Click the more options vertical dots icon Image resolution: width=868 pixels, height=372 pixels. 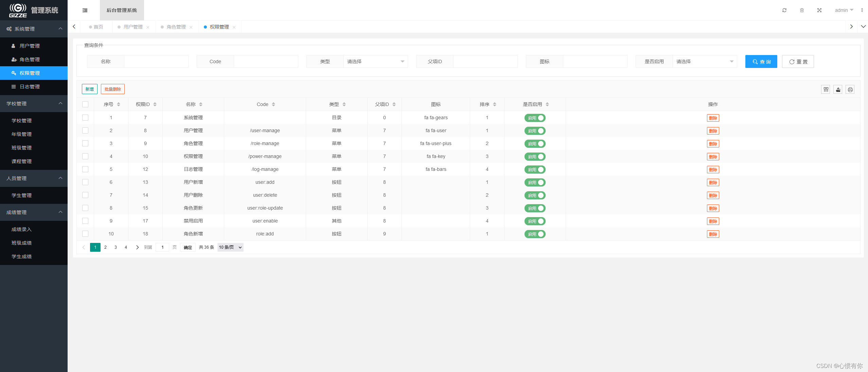[862, 10]
